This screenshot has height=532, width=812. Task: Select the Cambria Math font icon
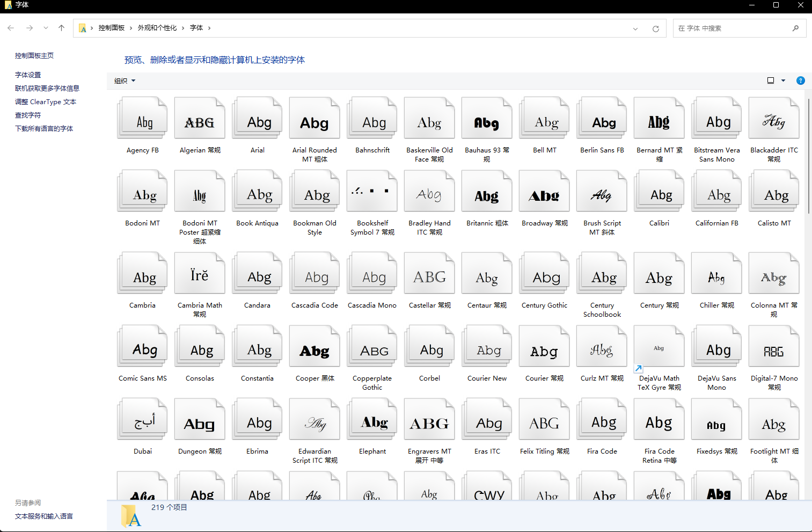point(200,273)
